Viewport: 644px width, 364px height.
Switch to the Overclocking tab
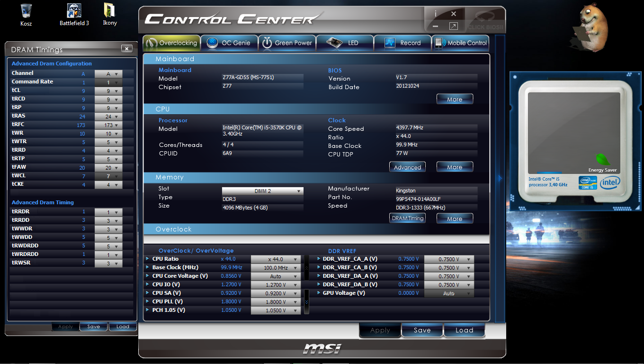[x=171, y=43]
